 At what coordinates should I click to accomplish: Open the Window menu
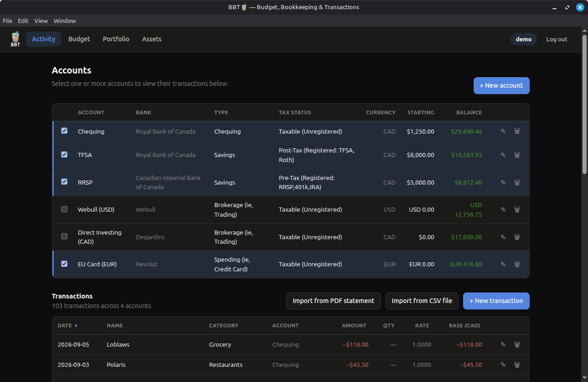[65, 21]
